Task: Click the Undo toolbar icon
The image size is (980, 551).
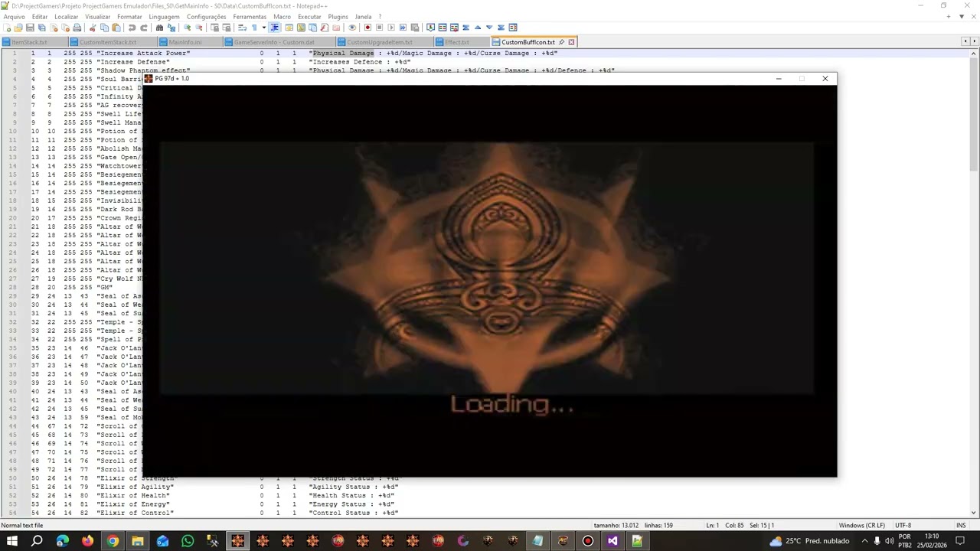Action: point(132,28)
